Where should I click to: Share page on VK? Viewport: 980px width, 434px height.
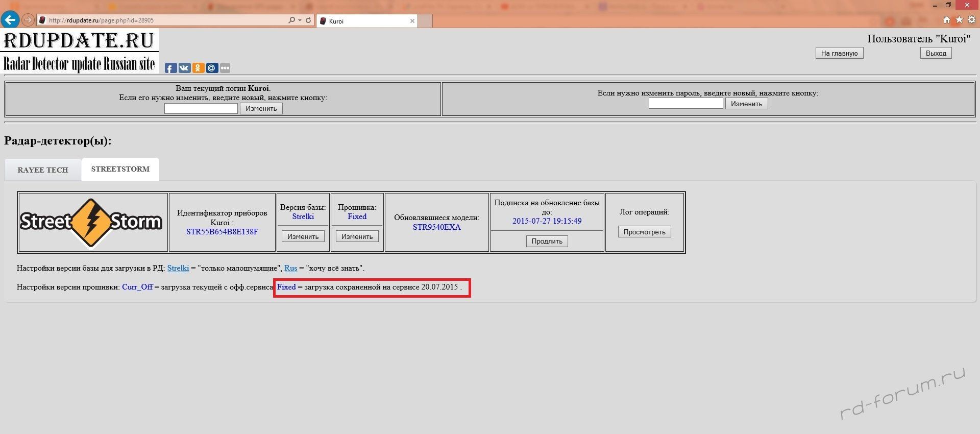point(184,68)
